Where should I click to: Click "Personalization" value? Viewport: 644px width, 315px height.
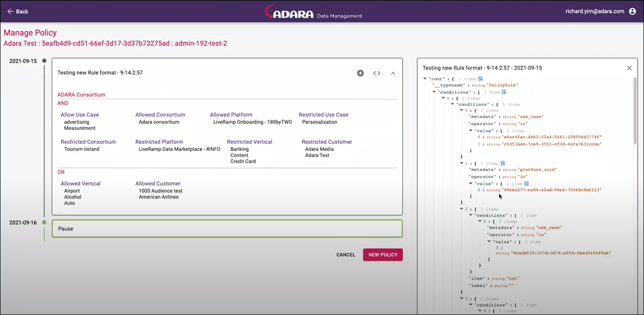(320, 122)
